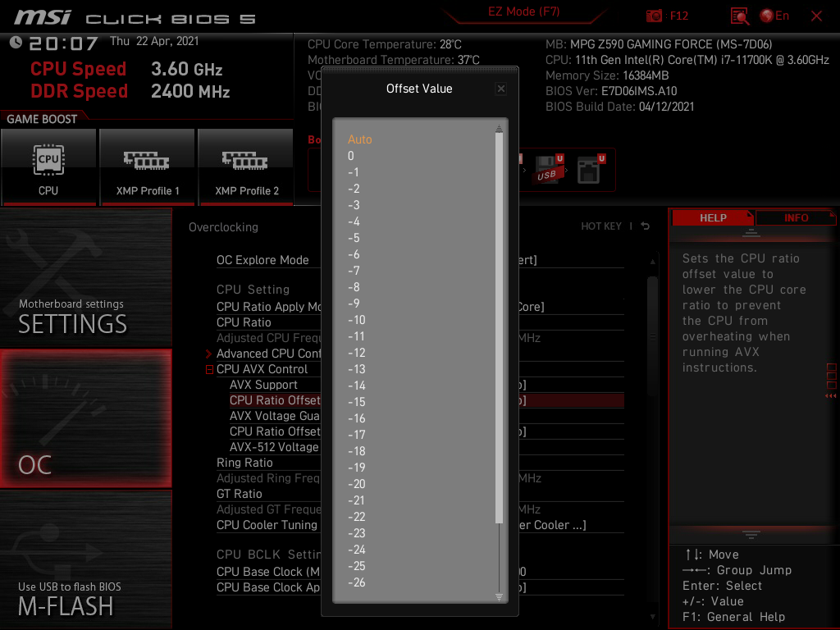840x630 pixels.
Task: Select offset value -8
Action: tap(354, 287)
